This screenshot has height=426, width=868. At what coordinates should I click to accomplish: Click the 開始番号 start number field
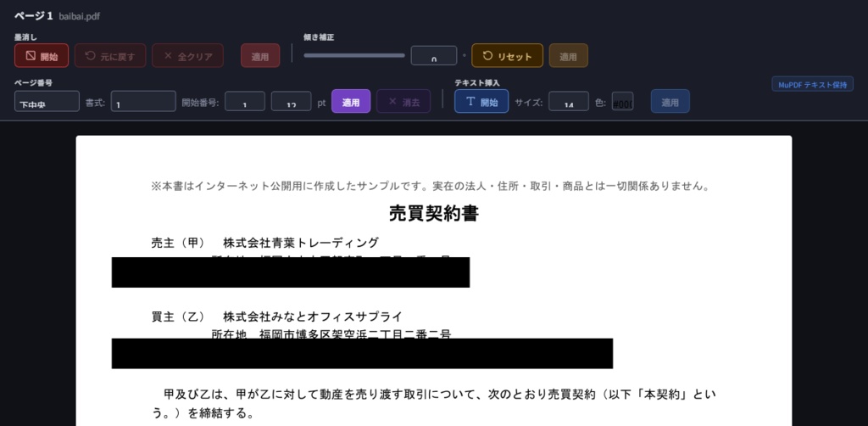[x=245, y=101]
